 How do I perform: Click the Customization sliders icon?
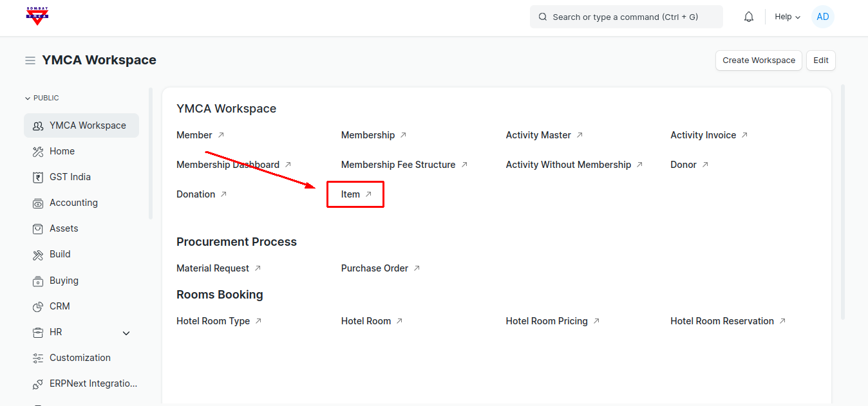[38, 358]
